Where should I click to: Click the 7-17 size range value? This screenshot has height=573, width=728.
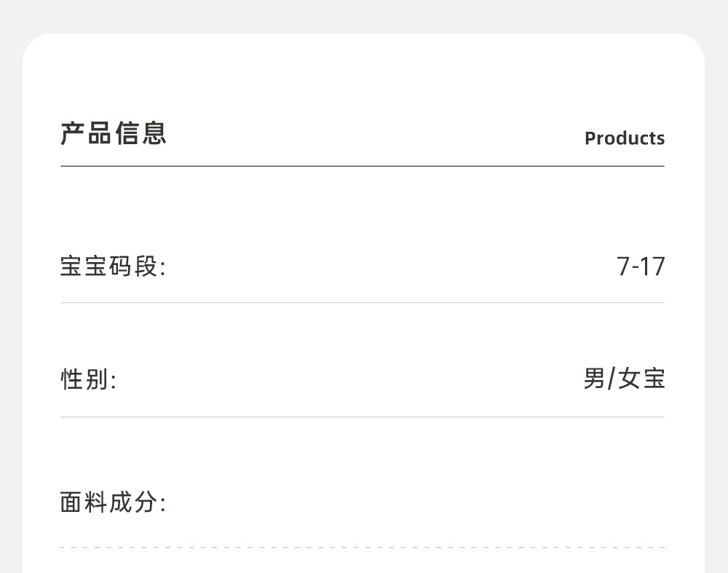[x=641, y=267]
